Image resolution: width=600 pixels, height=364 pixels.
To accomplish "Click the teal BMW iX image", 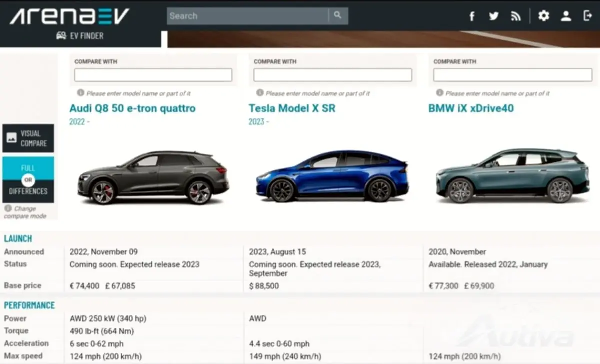I will [x=512, y=176].
